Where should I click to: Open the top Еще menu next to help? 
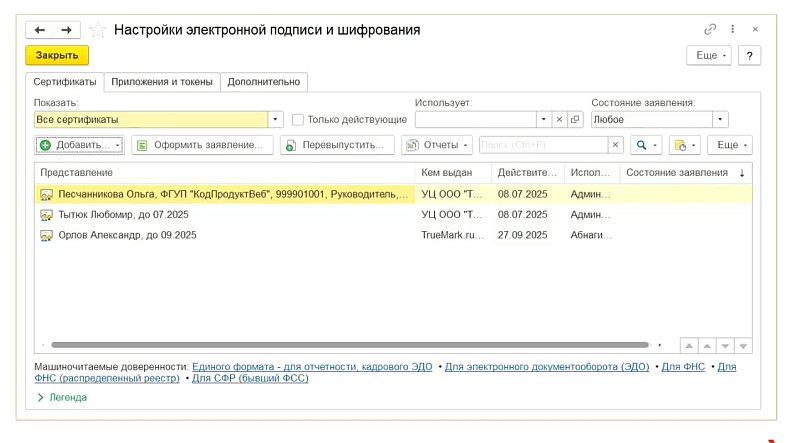pyautogui.click(x=709, y=56)
